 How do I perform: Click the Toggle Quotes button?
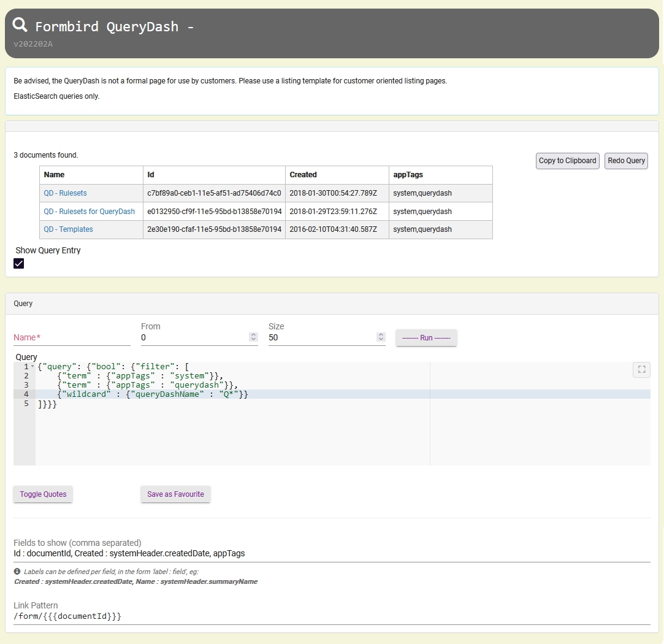coord(42,494)
